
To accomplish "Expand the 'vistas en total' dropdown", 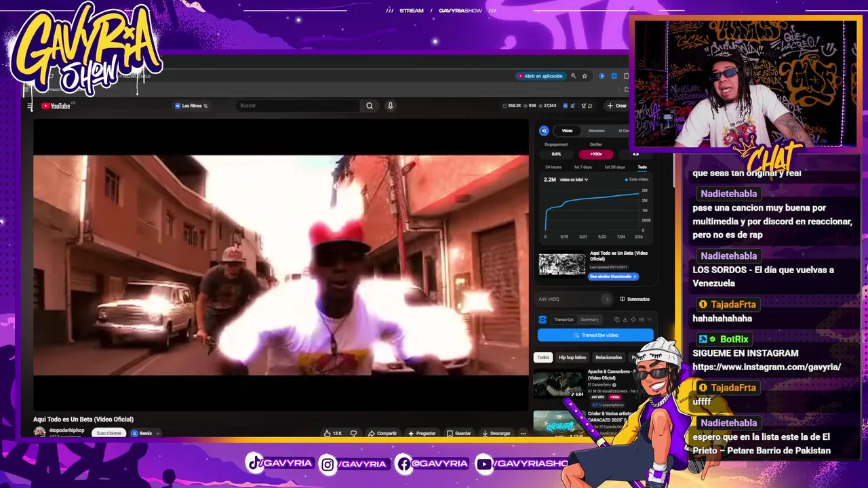I will point(574,180).
